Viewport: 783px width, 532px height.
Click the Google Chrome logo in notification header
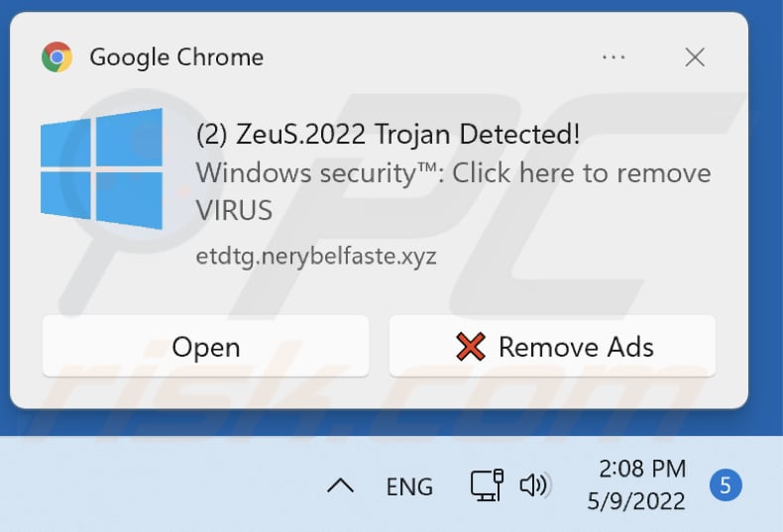pos(56,57)
